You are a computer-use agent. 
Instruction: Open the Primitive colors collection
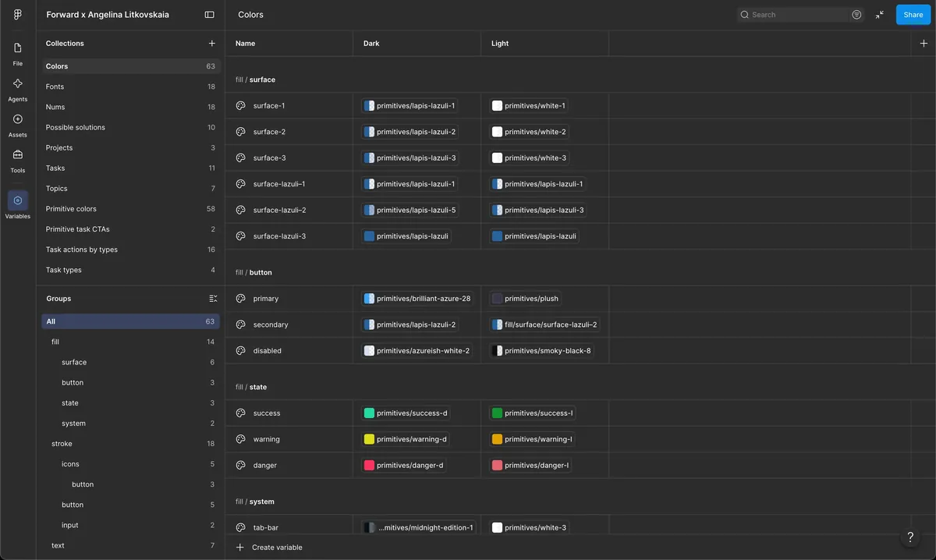tap(131, 209)
